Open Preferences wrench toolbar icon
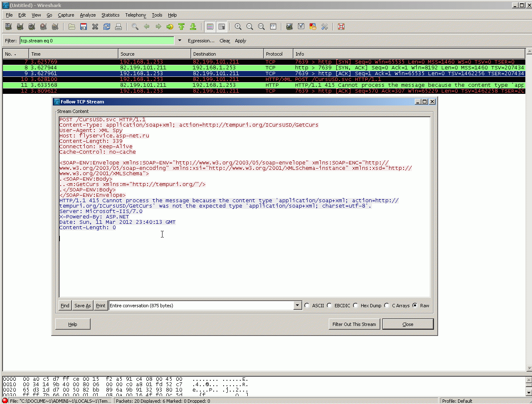532x404 pixels. click(325, 27)
